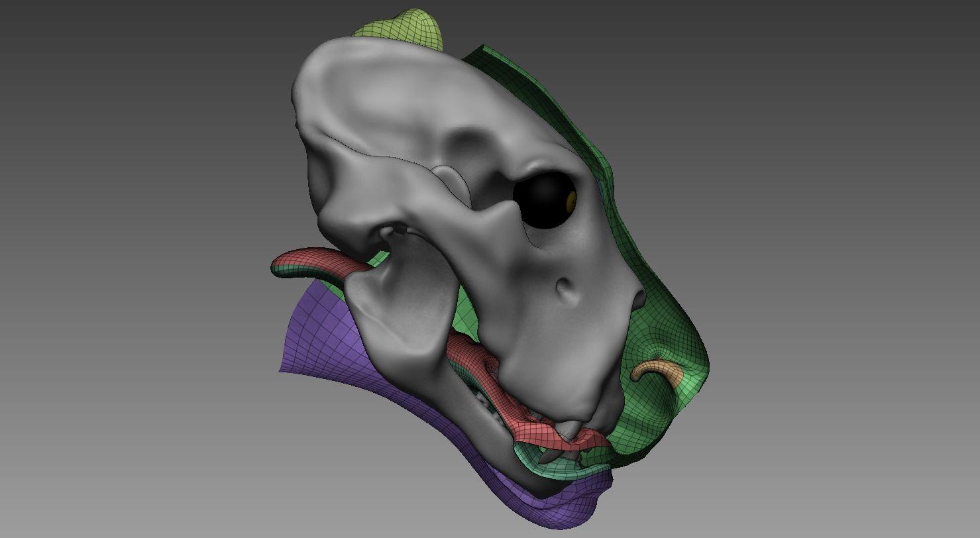Screen dimensions: 980x538
Task: Click the green skin mesh around the snout
Action: coord(669,331)
